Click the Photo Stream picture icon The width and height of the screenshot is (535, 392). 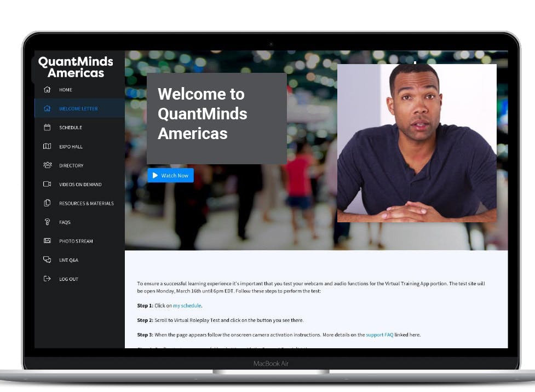[x=47, y=241]
